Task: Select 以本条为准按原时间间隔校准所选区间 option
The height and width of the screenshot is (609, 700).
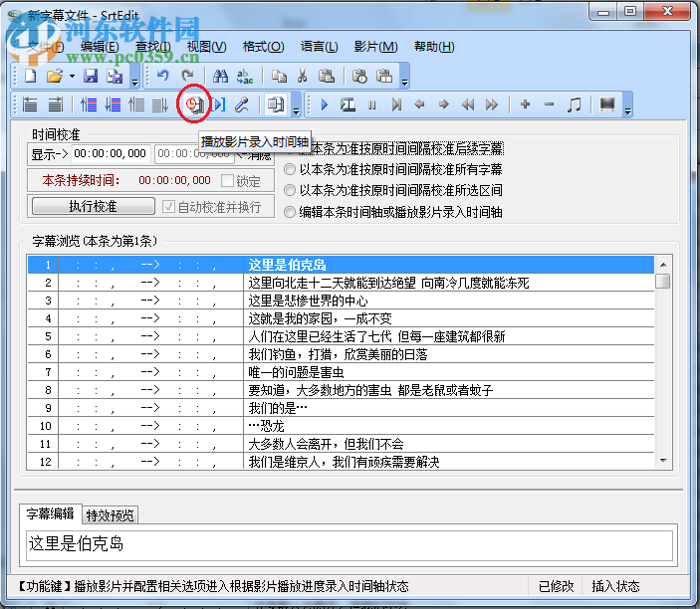Action: tap(290, 190)
